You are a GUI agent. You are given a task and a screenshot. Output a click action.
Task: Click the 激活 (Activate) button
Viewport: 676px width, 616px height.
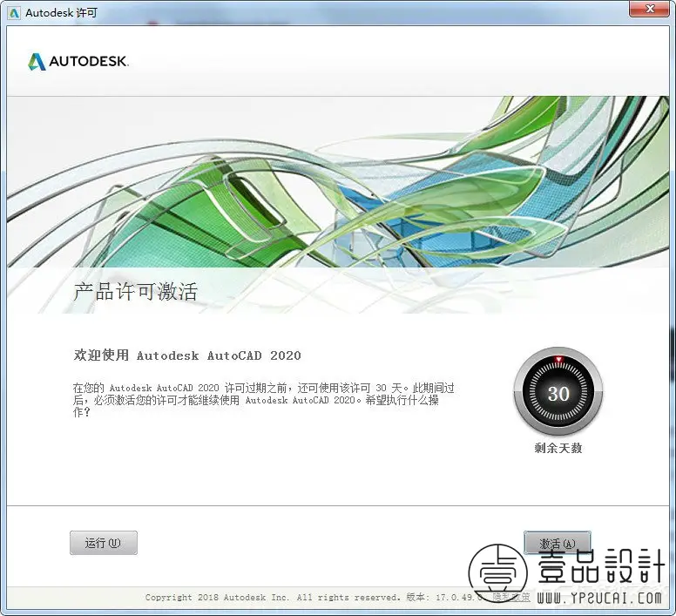(x=557, y=543)
